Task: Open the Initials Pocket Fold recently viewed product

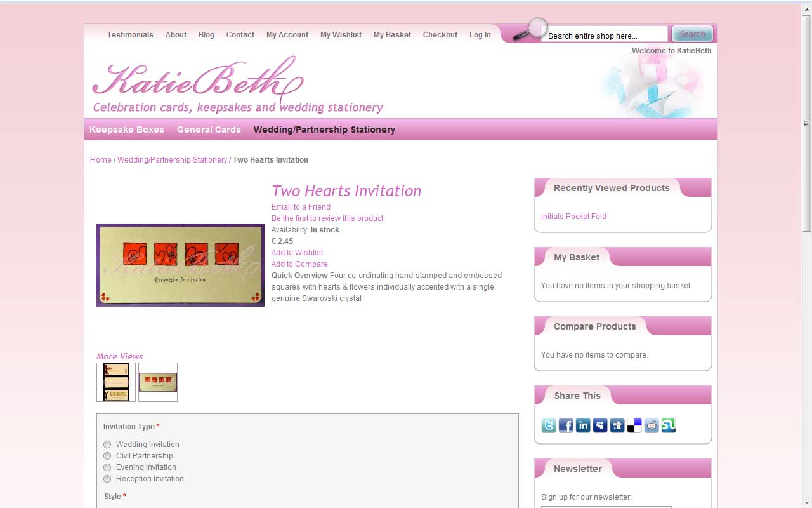Action: [x=573, y=217]
